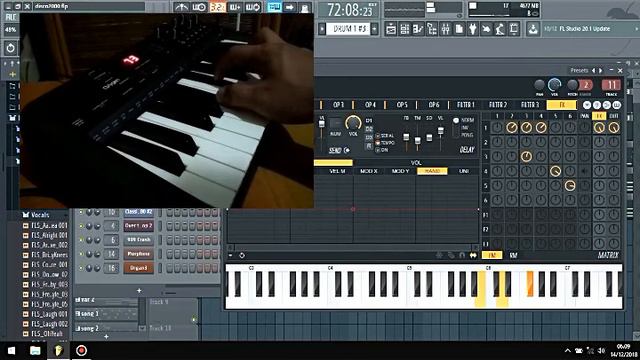Toggle the SERIAL checkbox in Delay section
Screen dimensions: 640x360
point(378,136)
